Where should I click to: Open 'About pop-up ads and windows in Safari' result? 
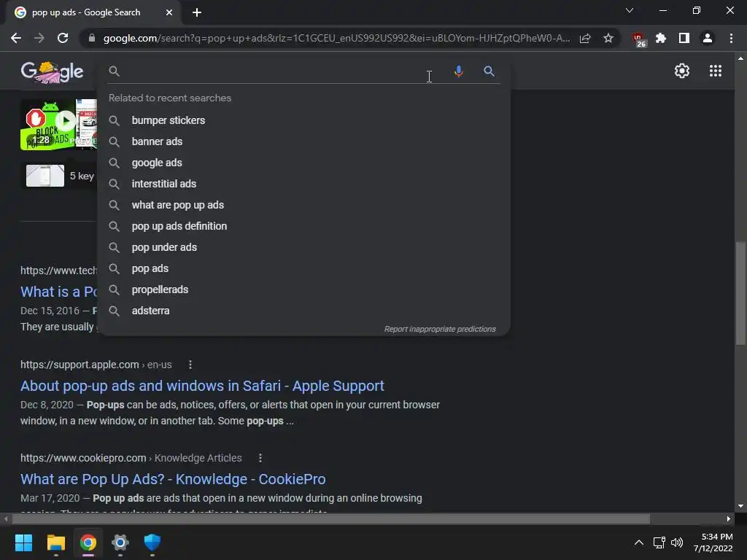point(202,386)
